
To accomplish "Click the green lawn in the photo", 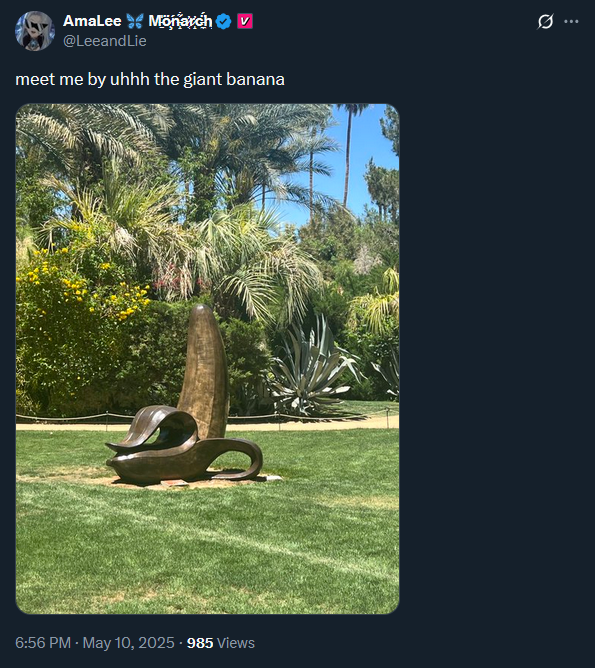I will click(x=207, y=545).
